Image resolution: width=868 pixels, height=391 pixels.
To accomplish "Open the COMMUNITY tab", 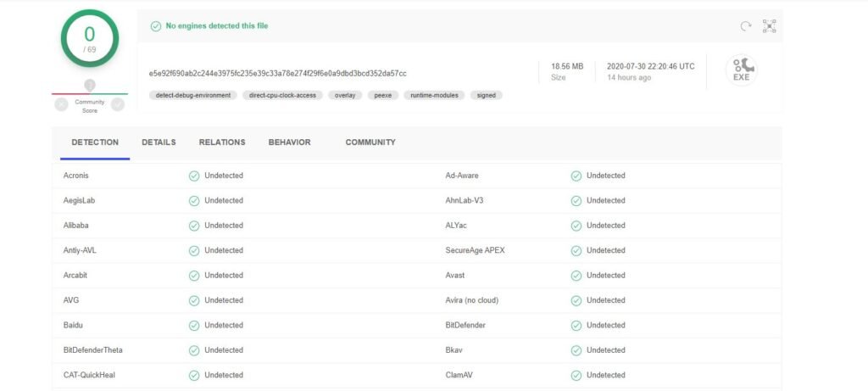I will tap(370, 142).
